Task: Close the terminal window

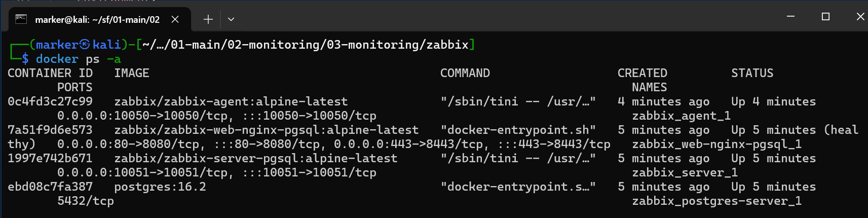Action: 860,17
